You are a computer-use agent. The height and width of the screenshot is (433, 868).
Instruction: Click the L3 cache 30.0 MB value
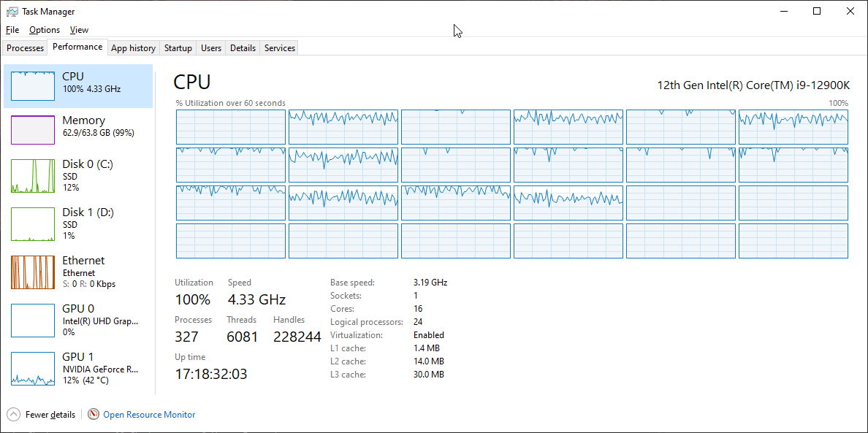pyautogui.click(x=428, y=375)
